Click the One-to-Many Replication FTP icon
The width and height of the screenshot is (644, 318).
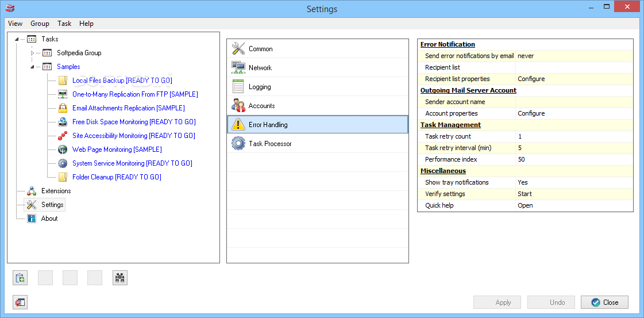point(63,94)
